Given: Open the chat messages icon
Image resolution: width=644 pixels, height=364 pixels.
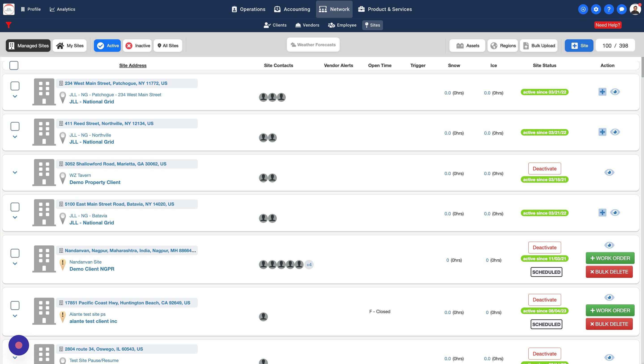Looking at the screenshot, I should point(621,9).
